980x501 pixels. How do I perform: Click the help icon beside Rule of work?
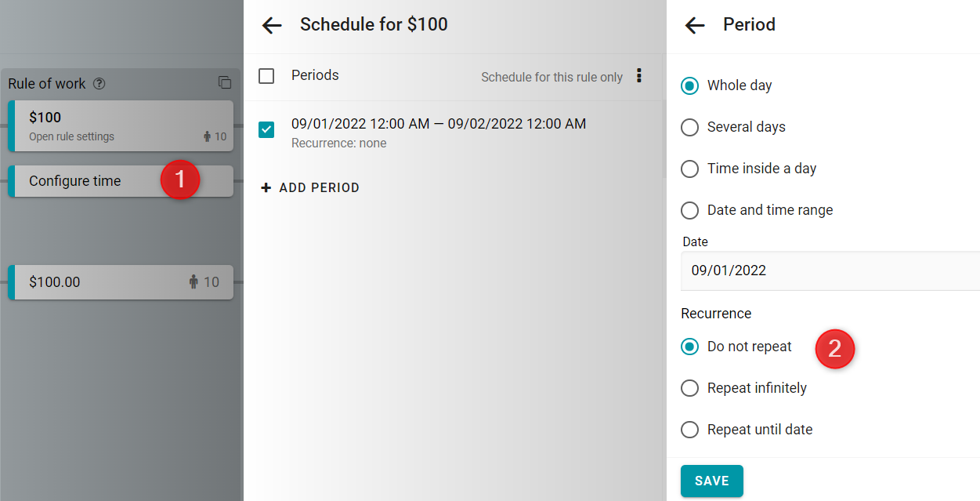coord(99,84)
